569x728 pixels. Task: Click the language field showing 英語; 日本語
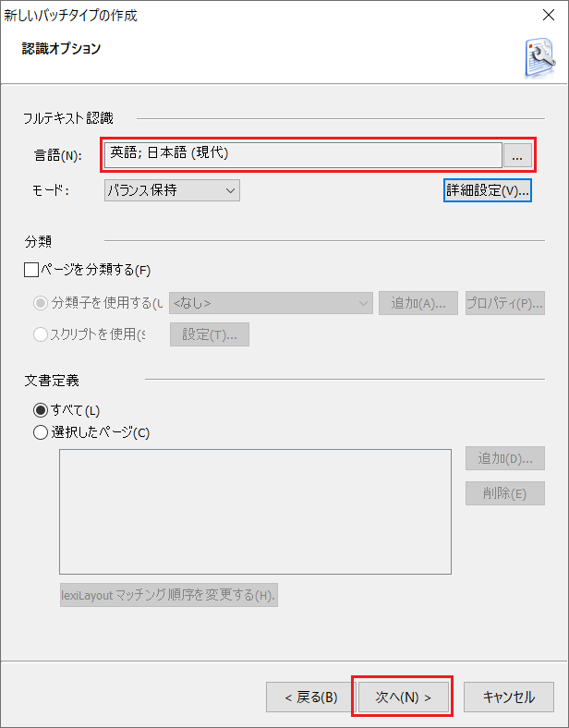tap(303, 155)
